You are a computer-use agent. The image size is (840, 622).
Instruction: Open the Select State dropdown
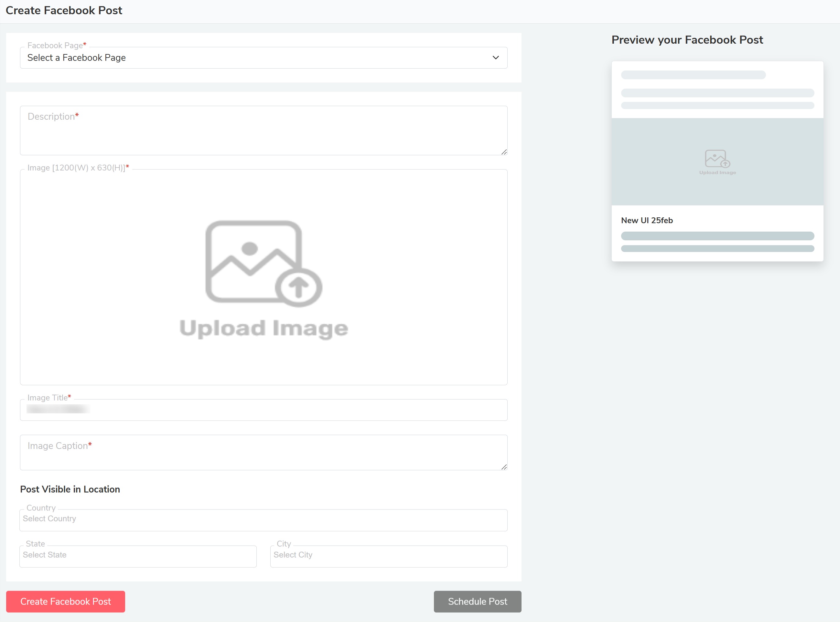point(138,556)
